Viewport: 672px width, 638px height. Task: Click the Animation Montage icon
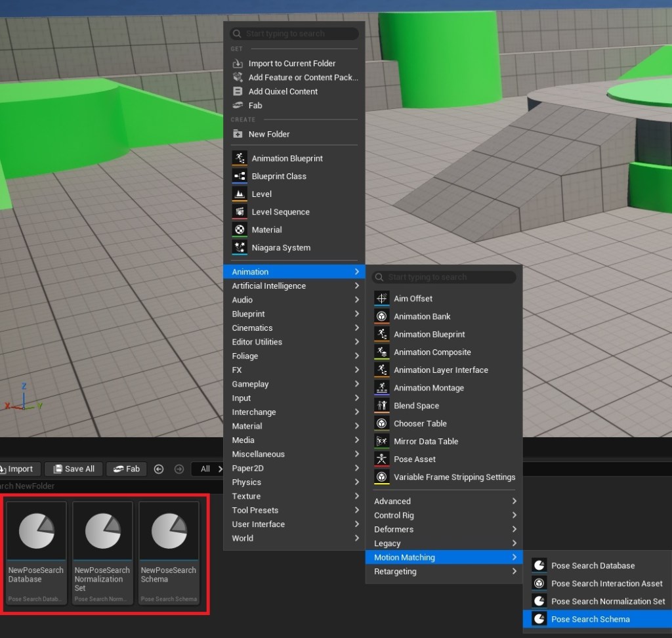click(x=382, y=388)
